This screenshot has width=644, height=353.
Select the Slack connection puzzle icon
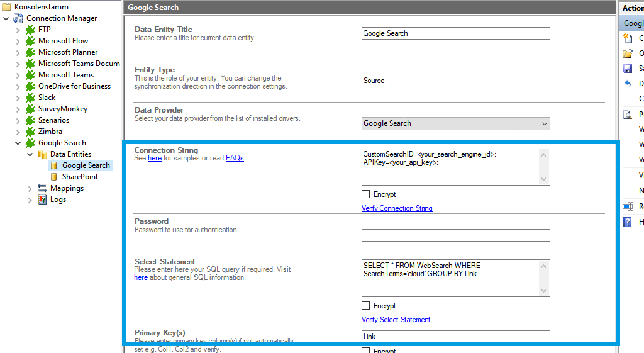(30, 98)
